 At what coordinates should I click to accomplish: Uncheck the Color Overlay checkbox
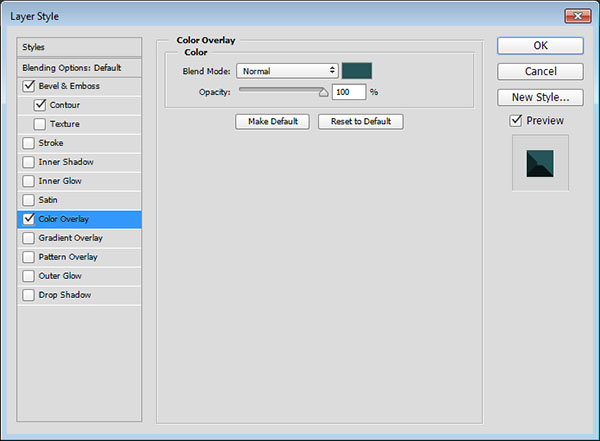tap(29, 219)
